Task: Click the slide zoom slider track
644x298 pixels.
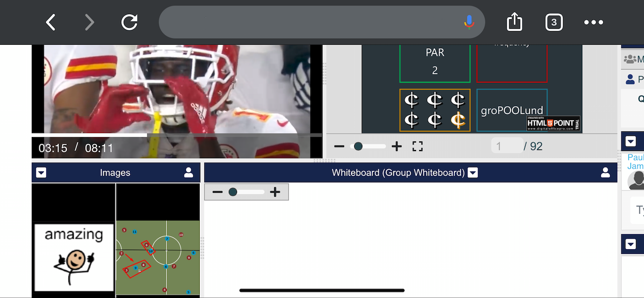Action: click(373, 146)
